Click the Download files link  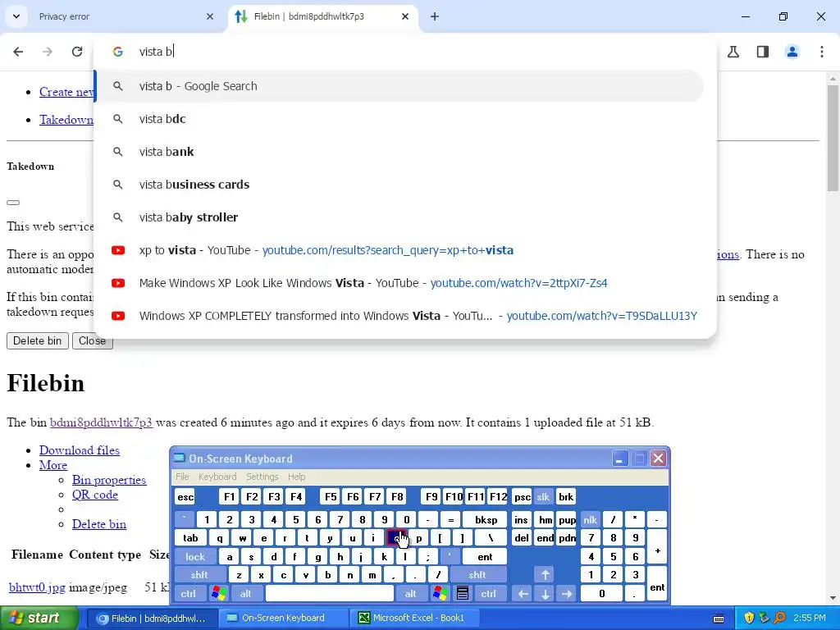[80, 450]
